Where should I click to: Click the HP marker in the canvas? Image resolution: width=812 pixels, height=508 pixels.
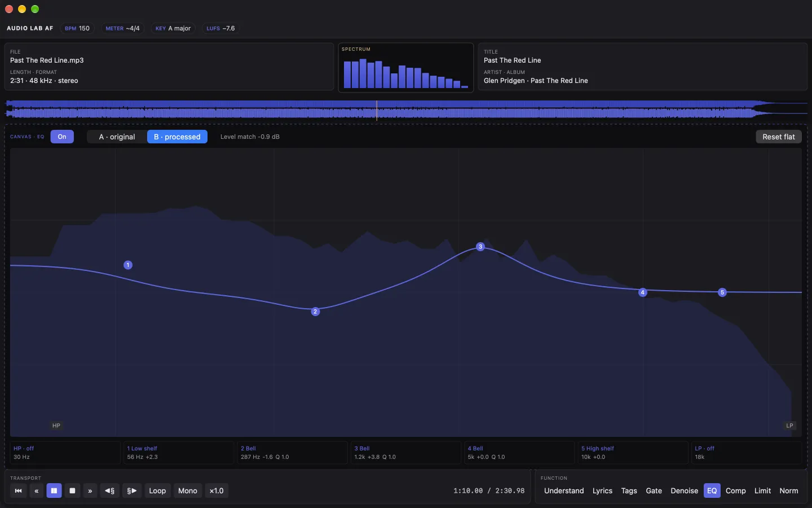56,426
